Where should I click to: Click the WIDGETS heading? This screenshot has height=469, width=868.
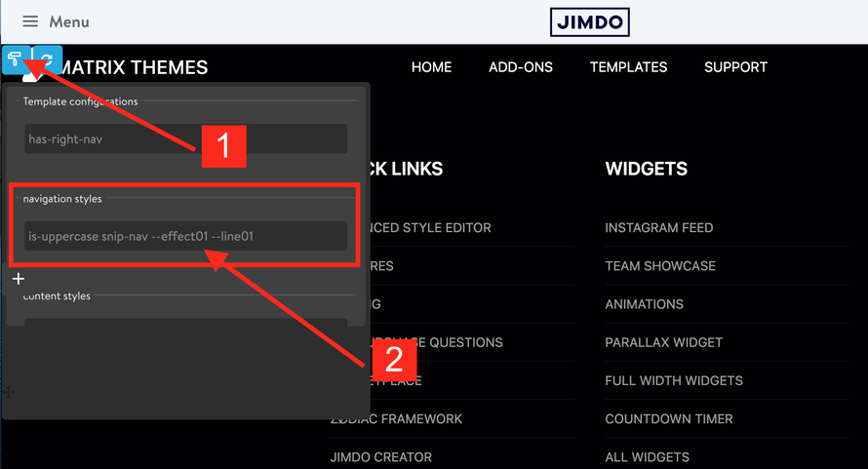pos(646,169)
